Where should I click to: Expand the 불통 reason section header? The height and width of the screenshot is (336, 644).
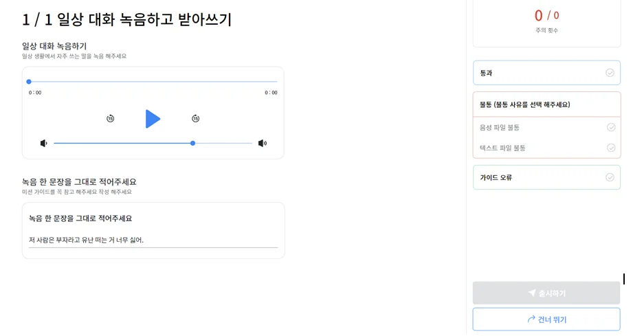(x=546, y=104)
